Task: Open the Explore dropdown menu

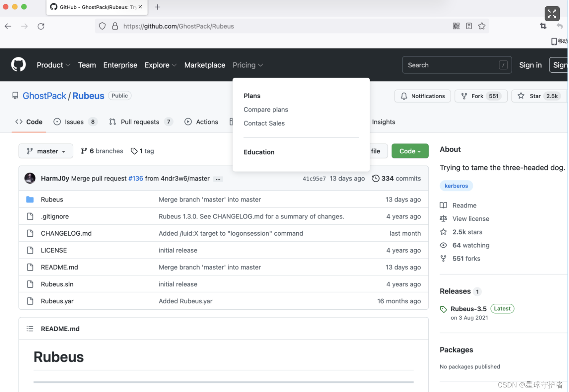Action: [160, 65]
